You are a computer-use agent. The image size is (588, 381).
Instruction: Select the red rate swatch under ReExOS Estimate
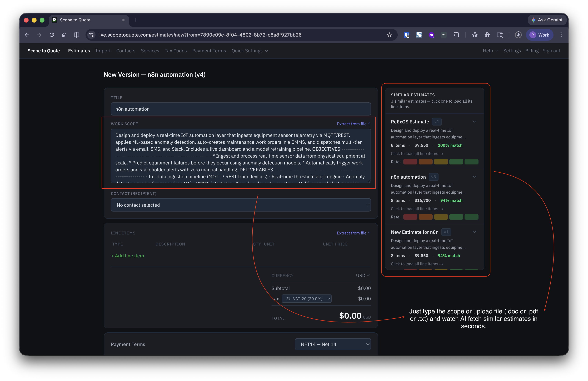(x=410, y=162)
